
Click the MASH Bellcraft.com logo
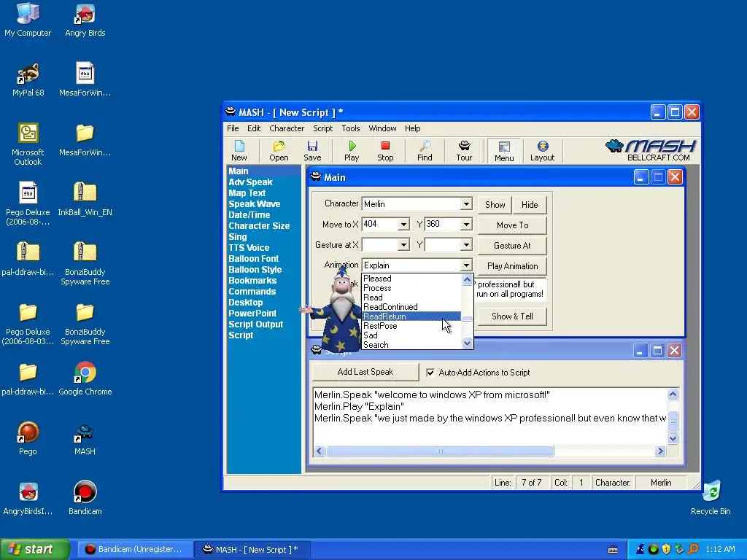651,150
